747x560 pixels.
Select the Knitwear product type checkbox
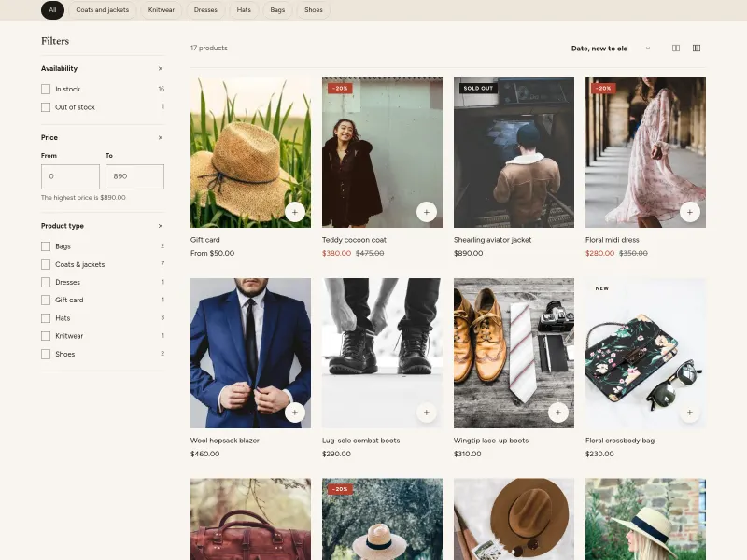tap(46, 336)
